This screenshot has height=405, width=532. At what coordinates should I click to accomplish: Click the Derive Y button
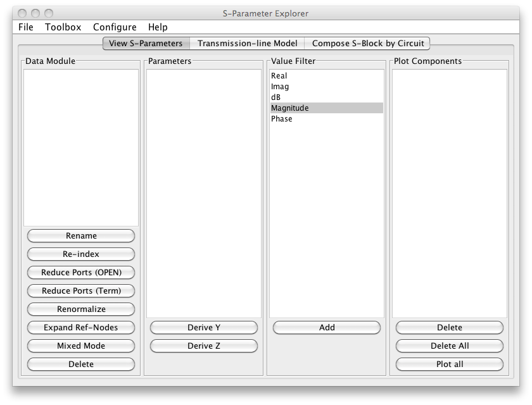(204, 328)
